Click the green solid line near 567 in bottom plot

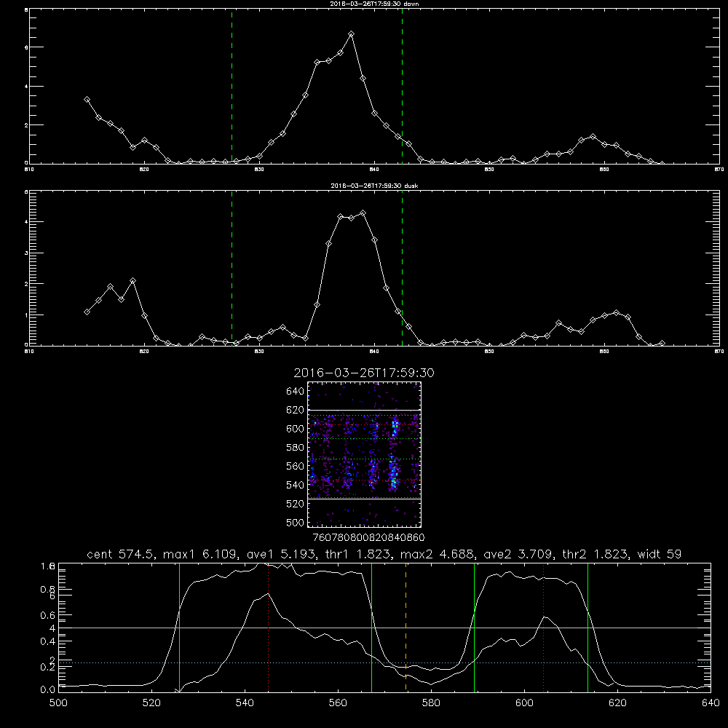click(x=371, y=628)
